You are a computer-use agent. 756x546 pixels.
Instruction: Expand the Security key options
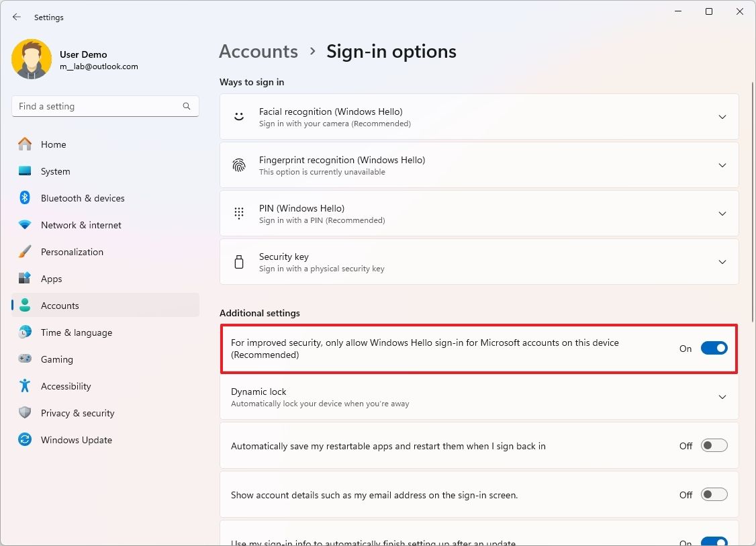click(x=722, y=262)
